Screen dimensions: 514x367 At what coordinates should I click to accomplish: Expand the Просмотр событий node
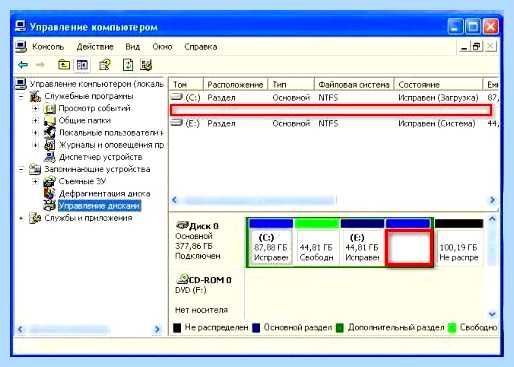(35, 109)
